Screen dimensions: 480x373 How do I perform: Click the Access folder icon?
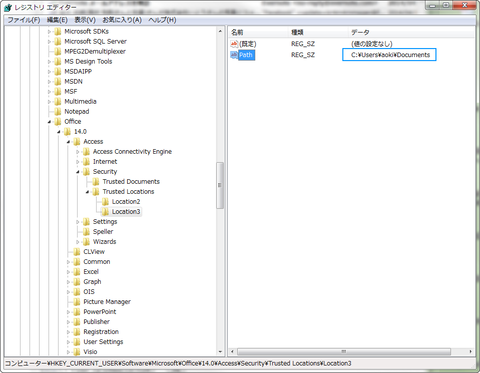(x=77, y=142)
